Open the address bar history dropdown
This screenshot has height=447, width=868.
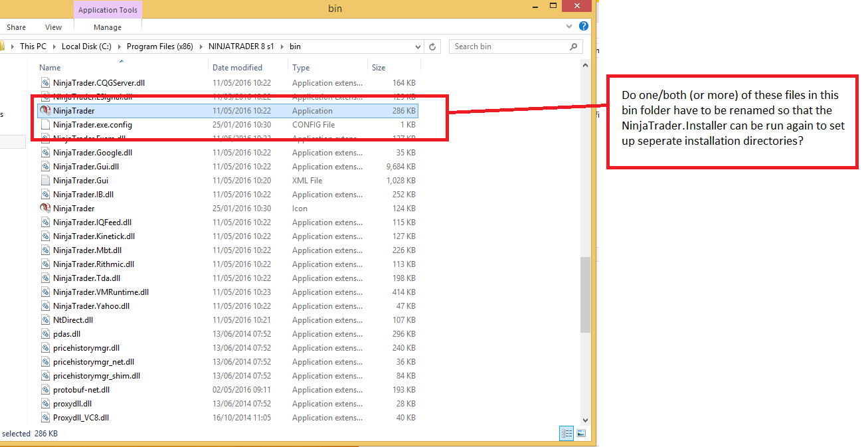[x=417, y=46]
